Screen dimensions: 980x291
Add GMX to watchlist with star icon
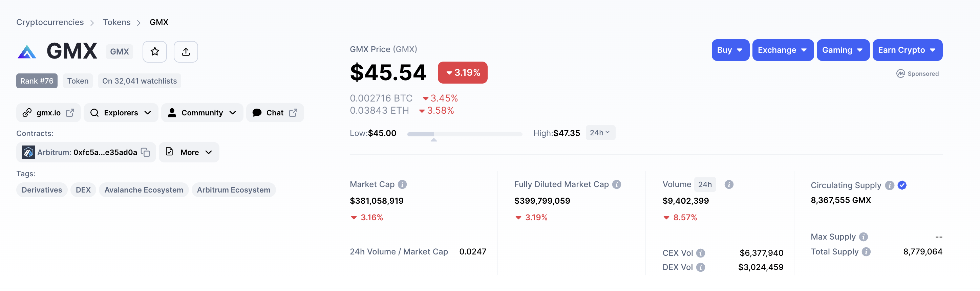(154, 52)
